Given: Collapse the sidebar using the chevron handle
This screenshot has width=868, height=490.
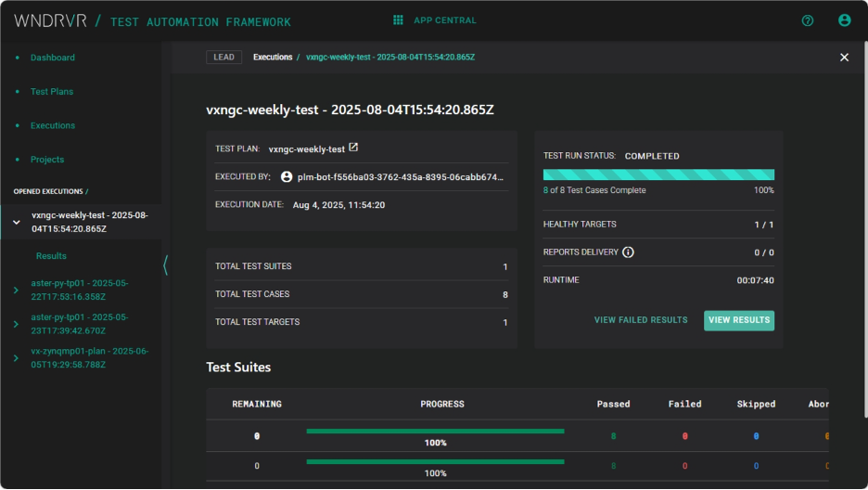Looking at the screenshot, I should [x=166, y=265].
